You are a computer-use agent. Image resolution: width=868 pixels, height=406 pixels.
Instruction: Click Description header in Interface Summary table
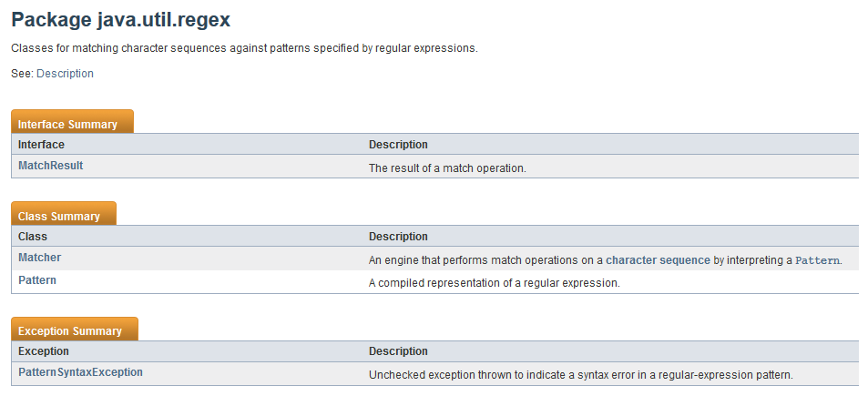[398, 145]
